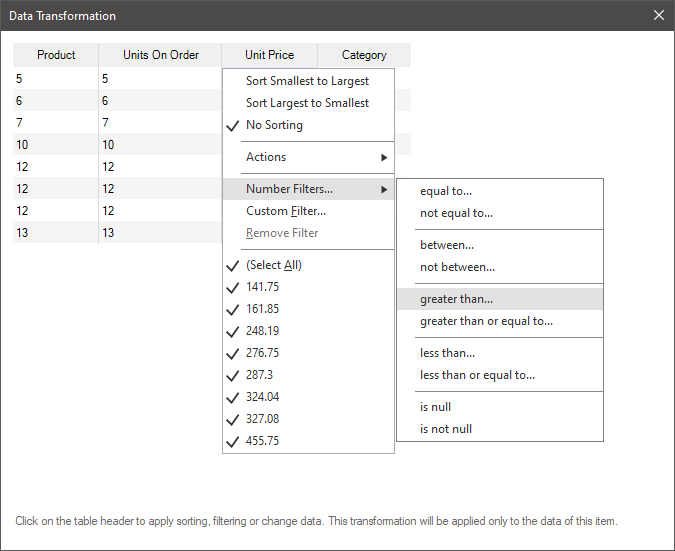Apply the 'is not null' filter
Image resolution: width=675 pixels, height=551 pixels.
pyautogui.click(x=446, y=429)
